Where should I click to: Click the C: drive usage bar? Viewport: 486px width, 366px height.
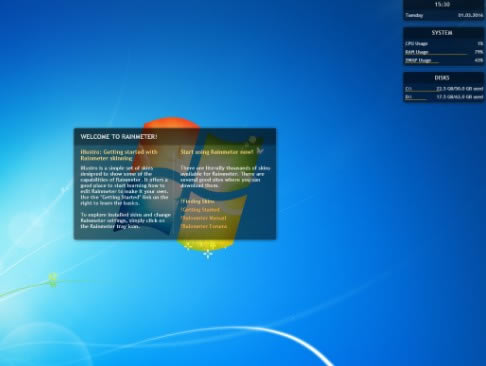point(422,91)
